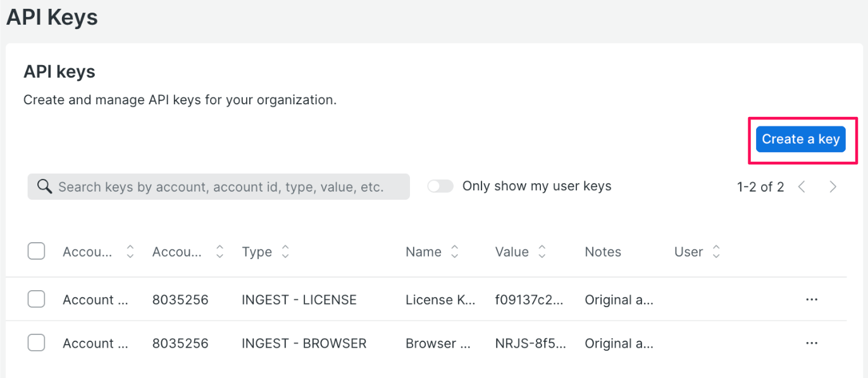This screenshot has height=378, width=868.
Task: Open actions menu for Browser key row
Action: click(812, 343)
